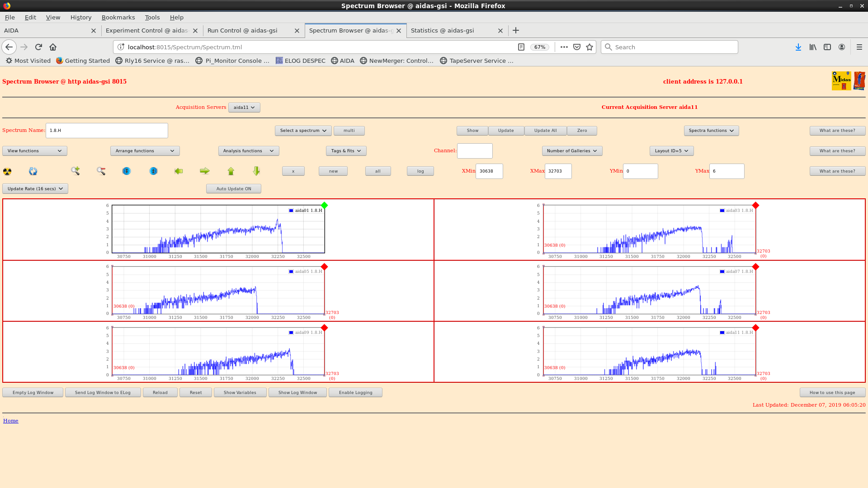The width and height of the screenshot is (868, 488).
Task: Select aida03 plot red diamond marker
Action: 755,206
